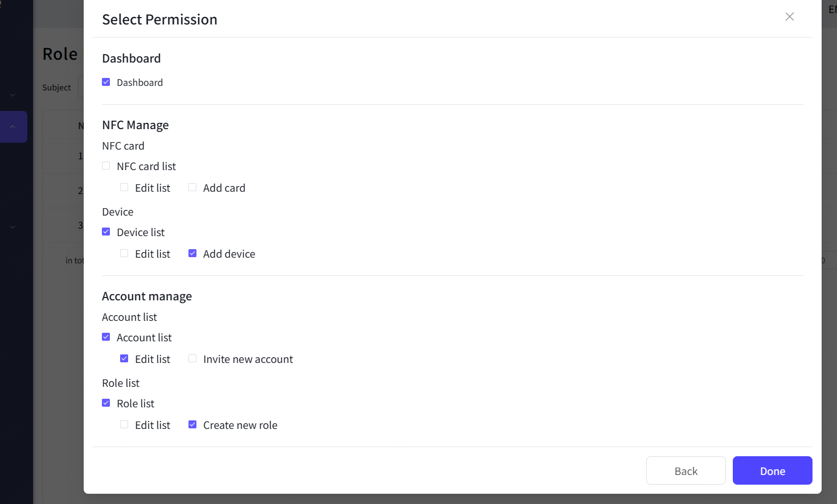Uncheck the Dashboard permission checkbox
837x504 pixels.
[106, 82]
